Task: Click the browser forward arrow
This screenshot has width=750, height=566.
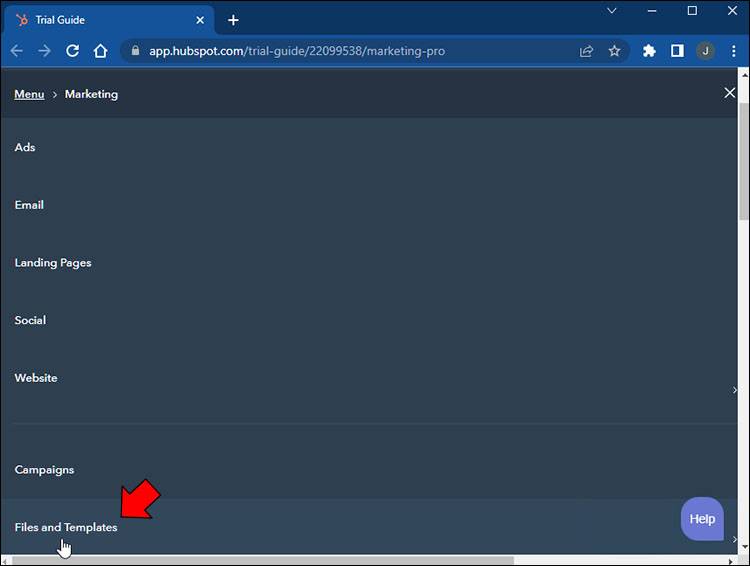Action: tap(44, 51)
